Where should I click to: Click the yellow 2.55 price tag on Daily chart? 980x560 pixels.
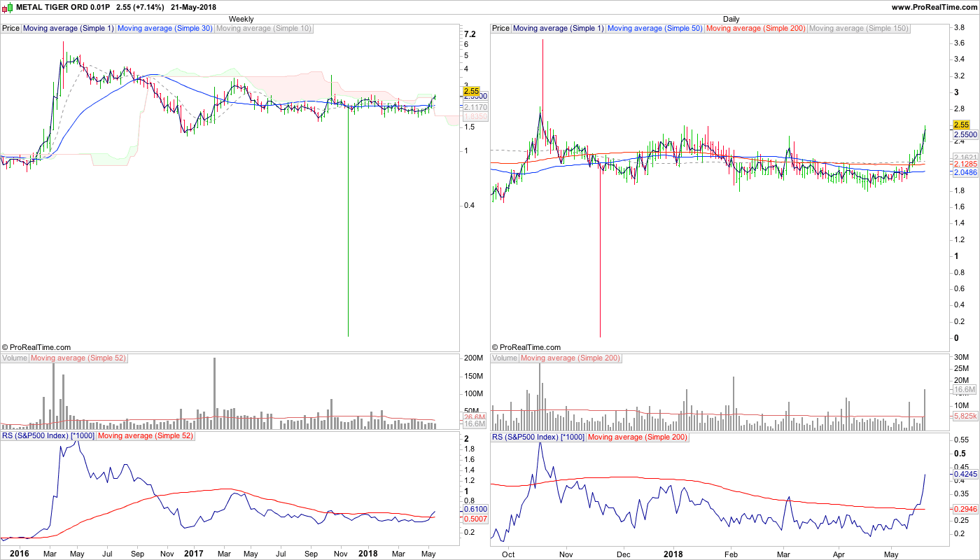[960, 125]
